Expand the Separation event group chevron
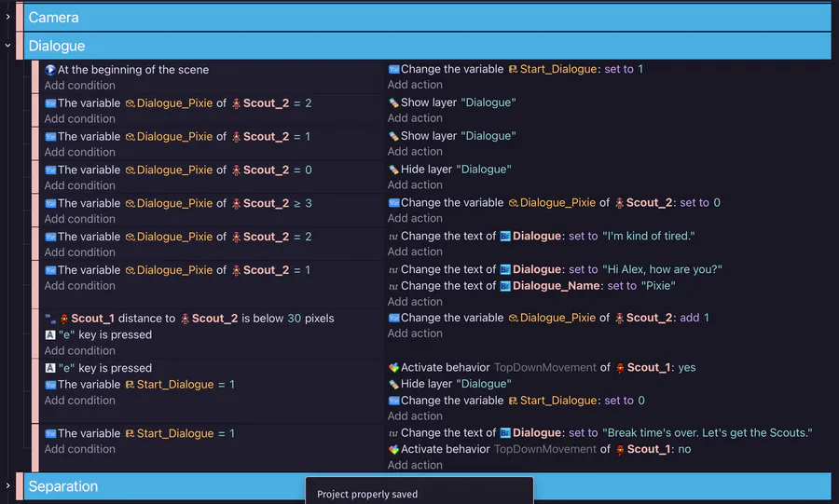This screenshot has height=504, width=839. coord(7,485)
